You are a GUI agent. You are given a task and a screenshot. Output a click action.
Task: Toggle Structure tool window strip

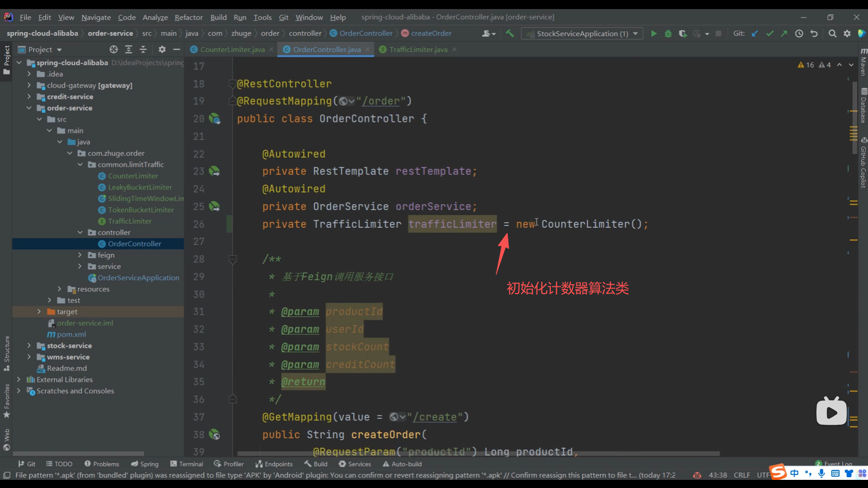pos(6,352)
